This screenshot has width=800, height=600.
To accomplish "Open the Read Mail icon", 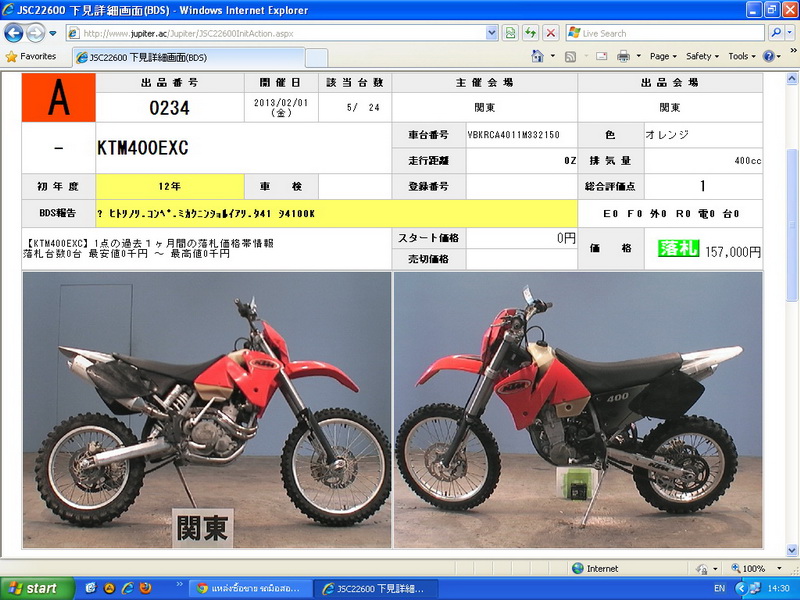I will click(x=602, y=56).
